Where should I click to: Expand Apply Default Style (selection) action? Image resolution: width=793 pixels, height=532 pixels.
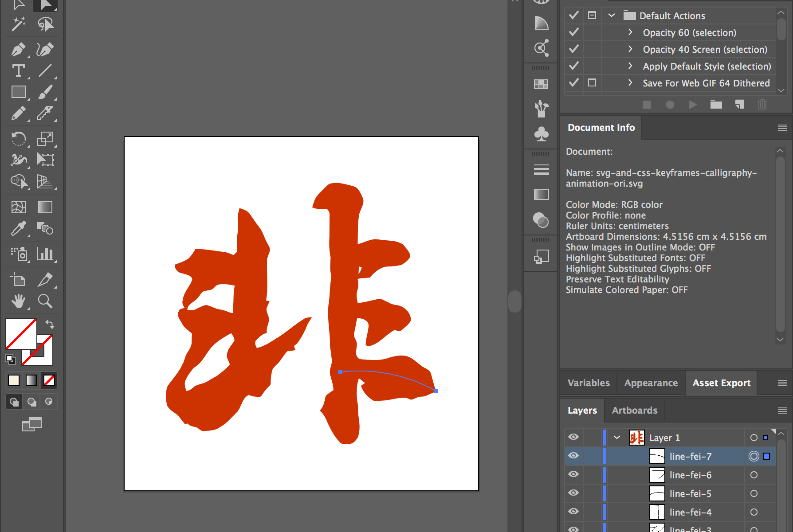(630, 66)
